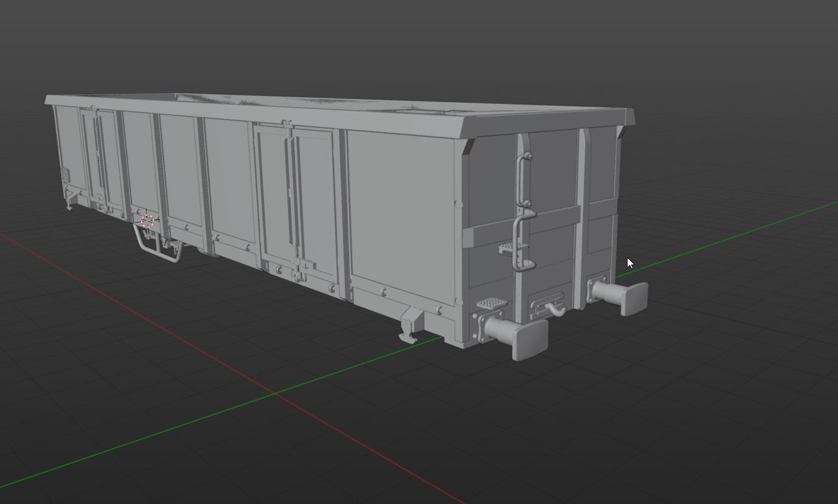Select the front right buffer of the wagon
838x504 pixels.
point(620,295)
